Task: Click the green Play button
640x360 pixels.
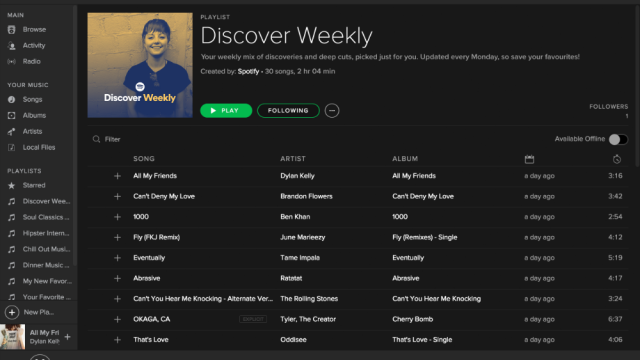Action: (226, 111)
